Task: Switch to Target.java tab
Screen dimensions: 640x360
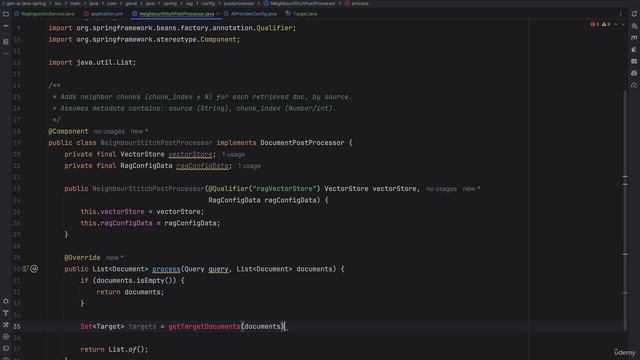Action: (302, 14)
